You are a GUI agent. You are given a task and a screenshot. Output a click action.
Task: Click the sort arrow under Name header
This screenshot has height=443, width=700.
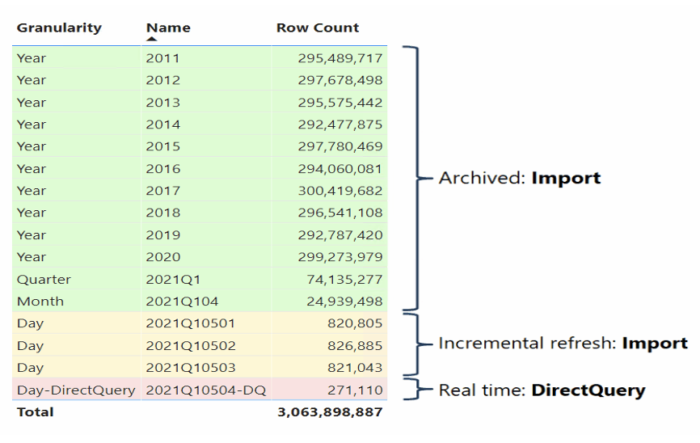152,40
